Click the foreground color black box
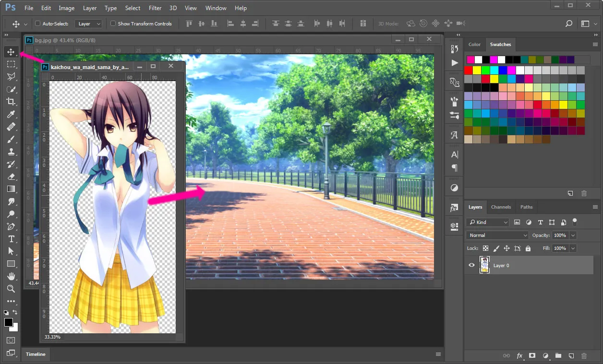This screenshot has width=603, height=364. (8, 322)
